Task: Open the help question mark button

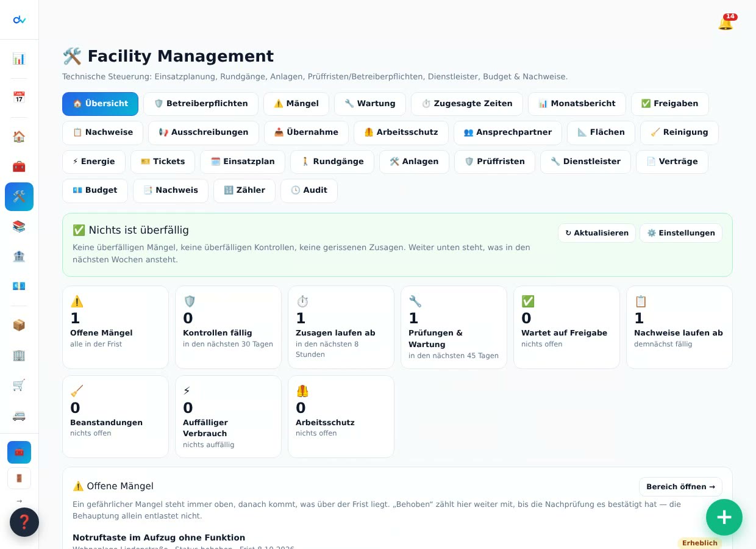Action: [x=24, y=522]
